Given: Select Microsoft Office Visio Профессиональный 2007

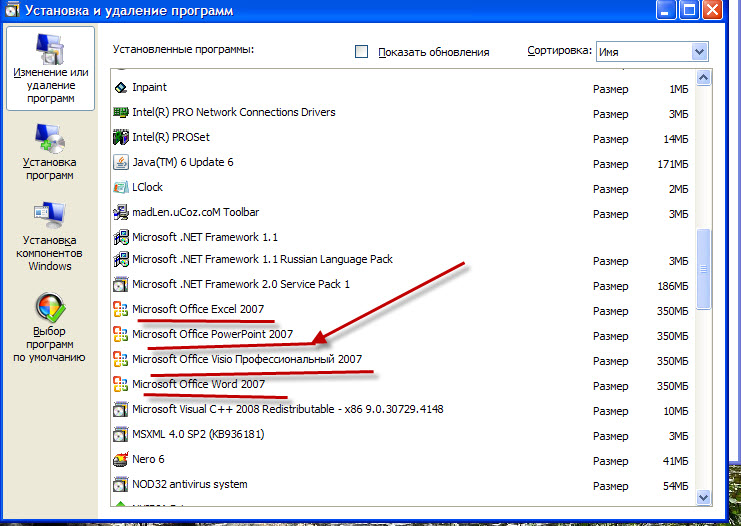Looking at the screenshot, I should click(247, 359).
